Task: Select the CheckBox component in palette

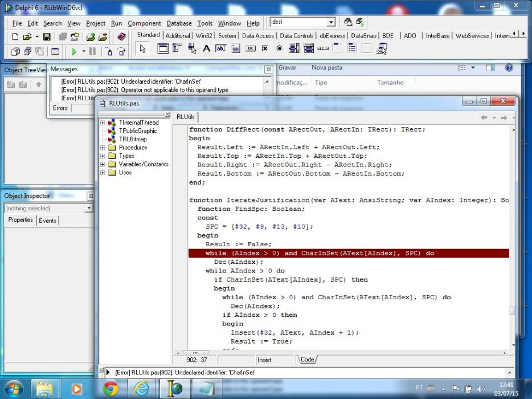Action: [x=265, y=48]
